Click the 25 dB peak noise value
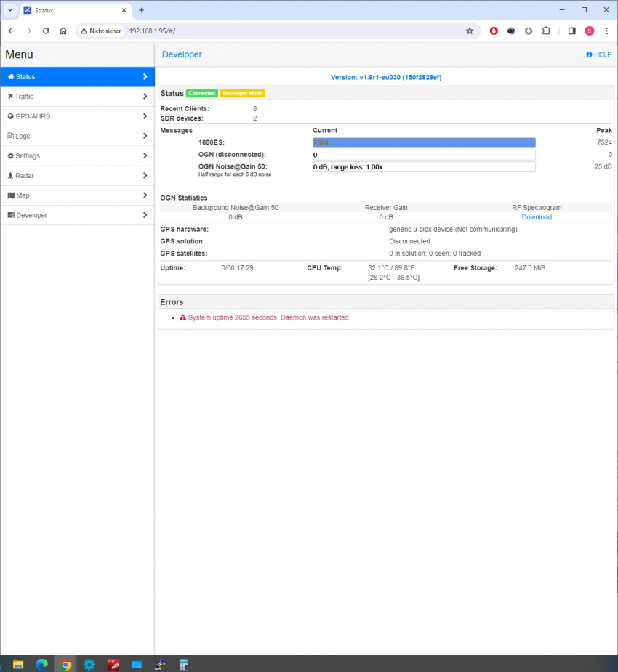The image size is (618, 672). pyautogui.click(x=603, y=166)
